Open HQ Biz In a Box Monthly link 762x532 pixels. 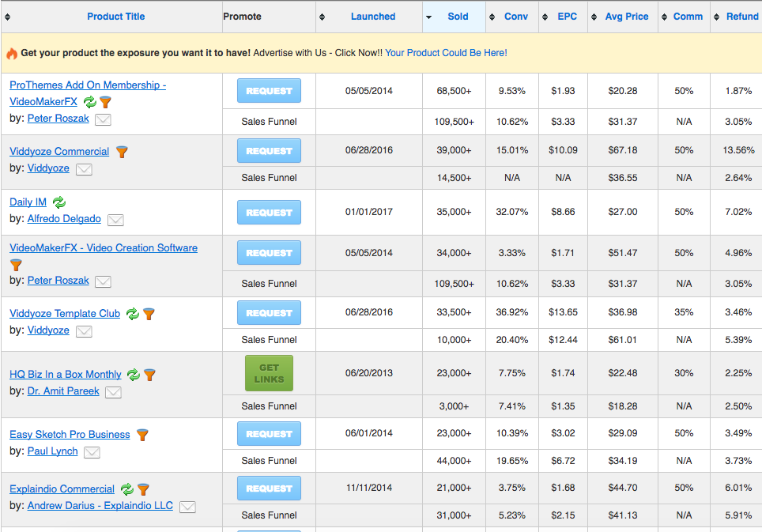(x=66, y=375)
